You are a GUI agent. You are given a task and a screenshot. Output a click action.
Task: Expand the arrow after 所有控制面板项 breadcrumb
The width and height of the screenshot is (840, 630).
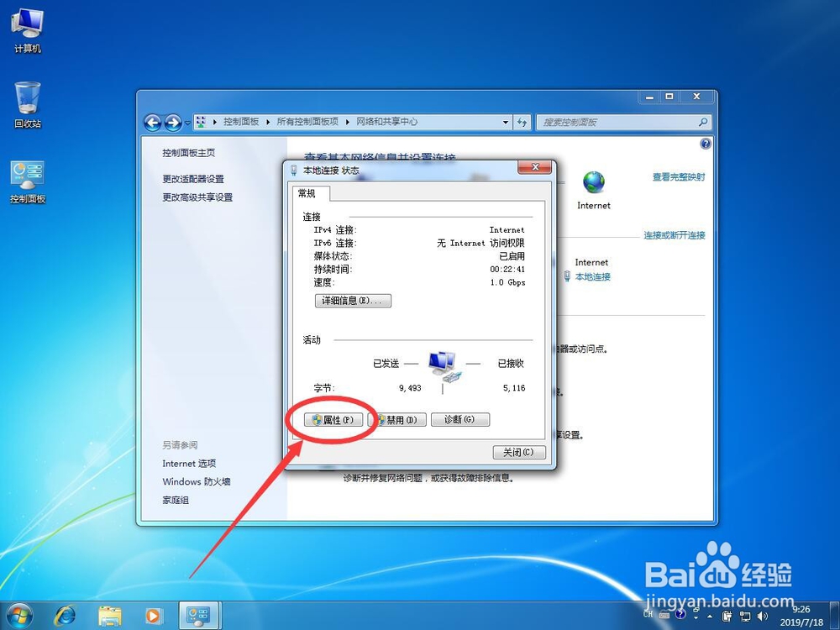(347, 122)
